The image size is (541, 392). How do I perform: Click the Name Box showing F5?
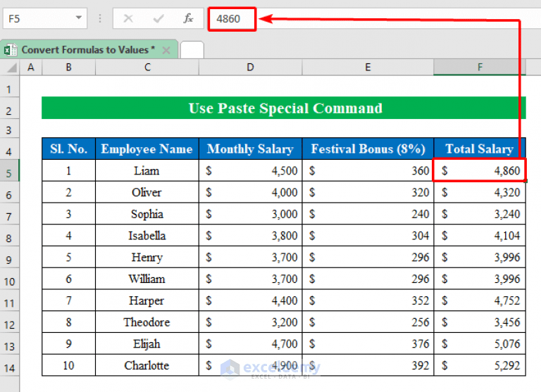pos(45,18)
